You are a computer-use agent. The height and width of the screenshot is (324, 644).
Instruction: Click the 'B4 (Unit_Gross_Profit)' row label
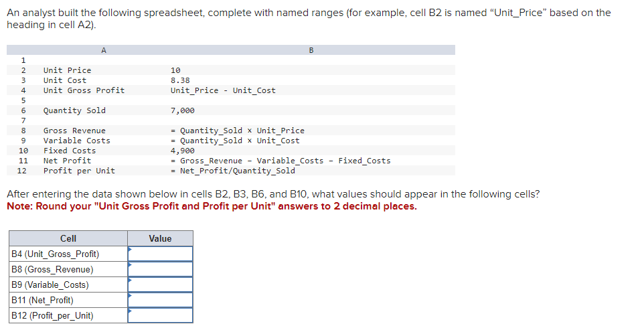pos(56,254)
